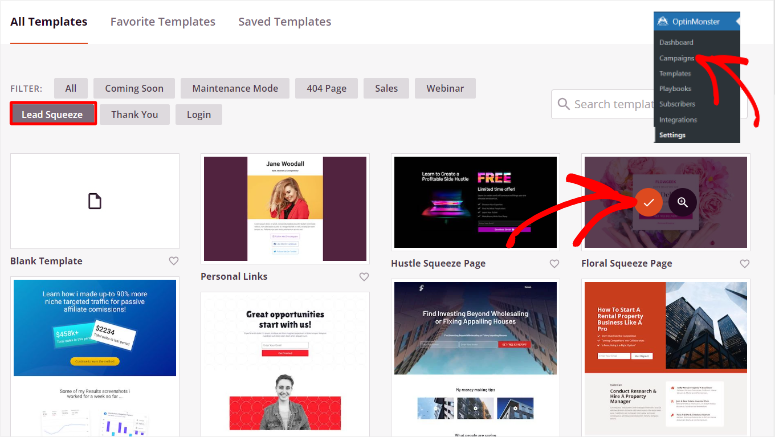Open Playbooks in OptinMonster menu
This screenshot has width=775, height=437.
tap(675, 88)
